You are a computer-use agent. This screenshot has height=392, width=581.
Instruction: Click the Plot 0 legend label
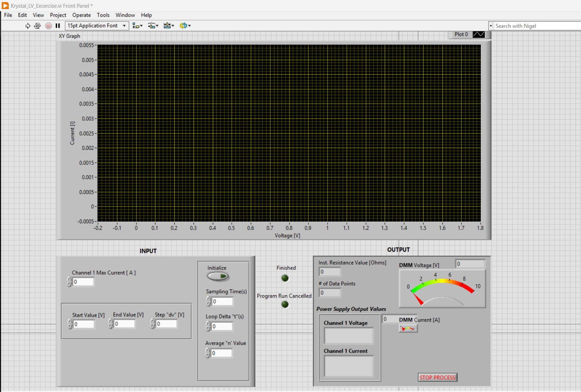click(461, 34)
